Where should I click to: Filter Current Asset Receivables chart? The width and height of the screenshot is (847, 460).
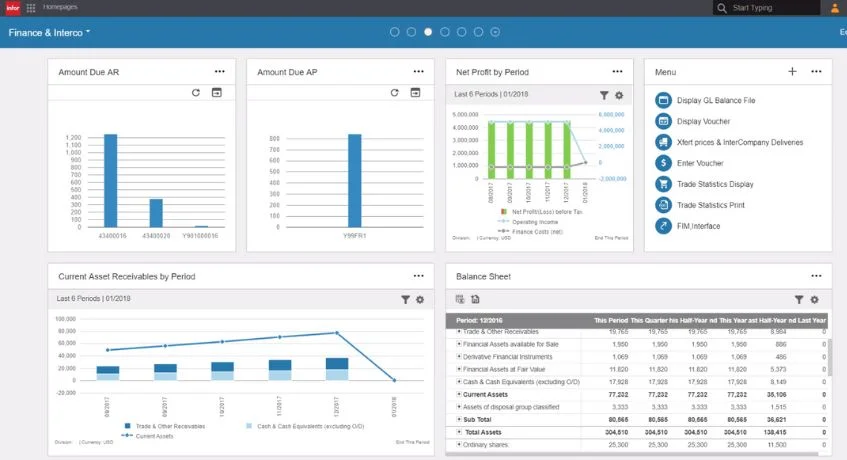point(405,300)
